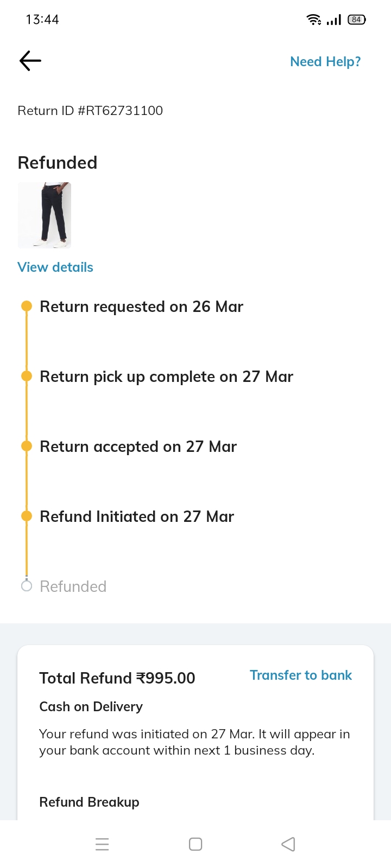Image resolution: width=391 pixels, height=868 pixels.
Task: Tap the Refund Breakup heading
Action: coord(89,802)
